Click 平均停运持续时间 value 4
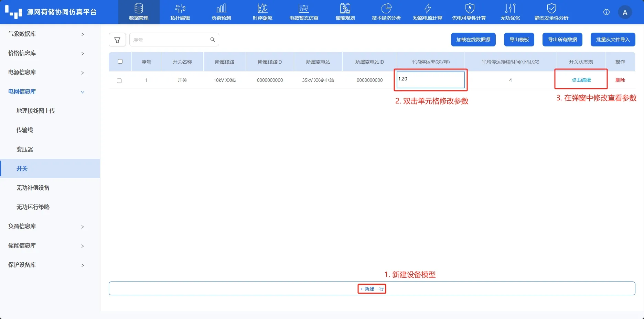The image size is (644, 319). [x=511, y=80]
